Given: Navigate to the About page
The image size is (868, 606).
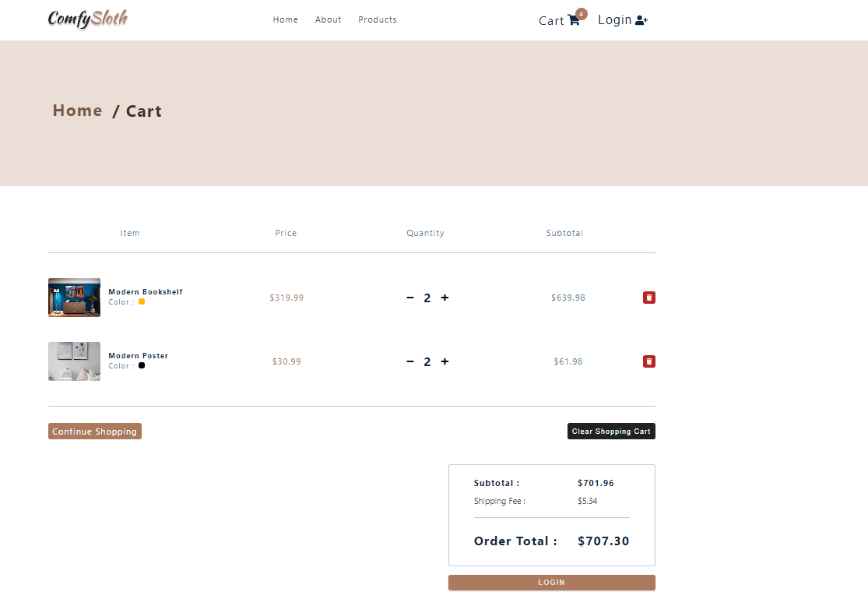Looking at the screenshot, I should click(328, 19).
